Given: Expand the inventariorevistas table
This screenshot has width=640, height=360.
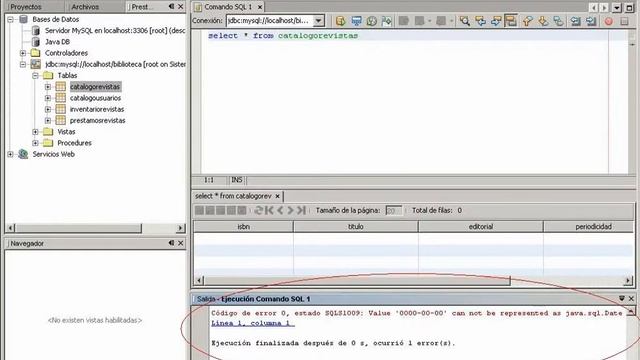Looking at the screenshot, I should pos(48,109).
